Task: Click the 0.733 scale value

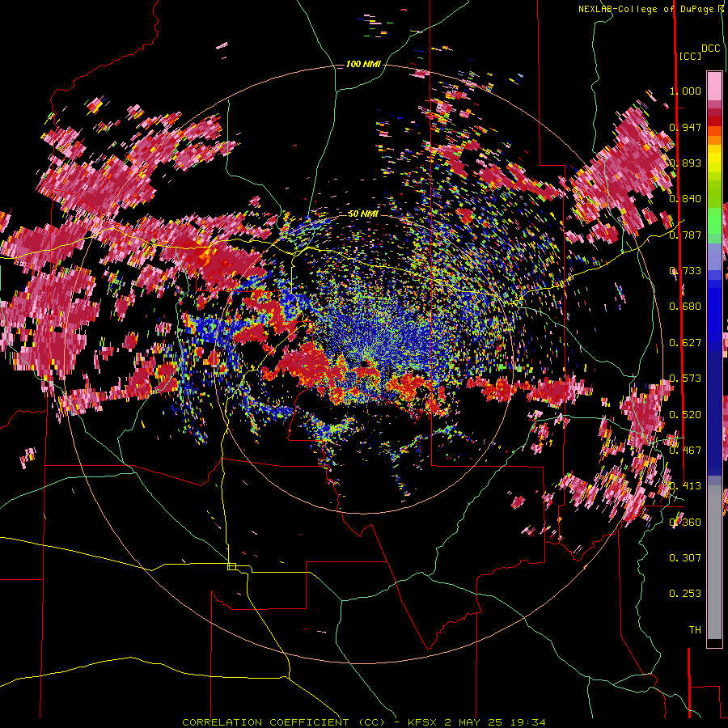Action: pyautogui.click(x=685, y=271)
